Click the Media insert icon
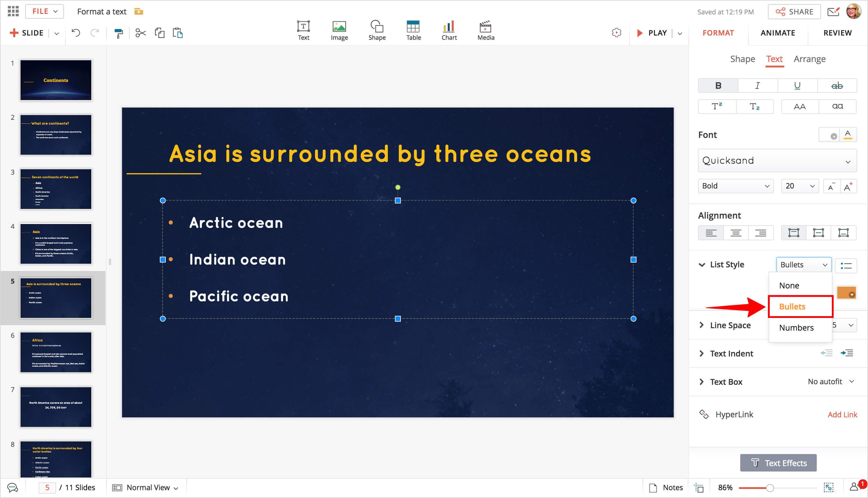 [485, 30]
